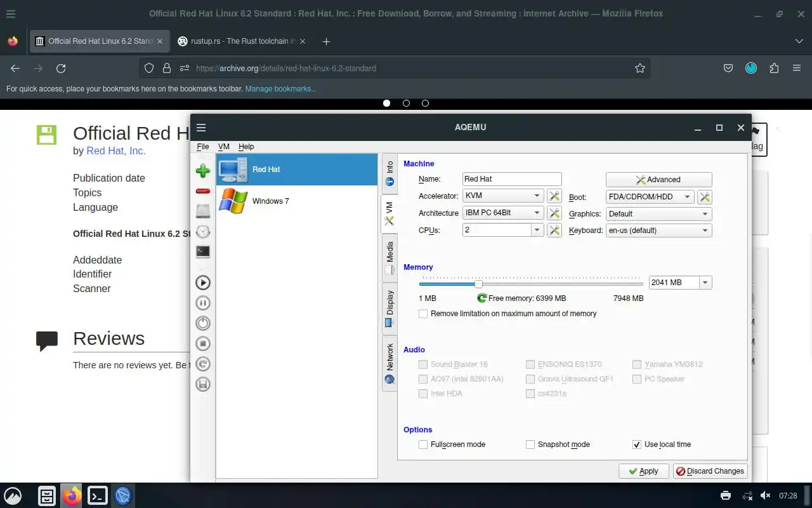Switch to the Info tab
Viewport: 812px width, 508px height.
point(389,173)
